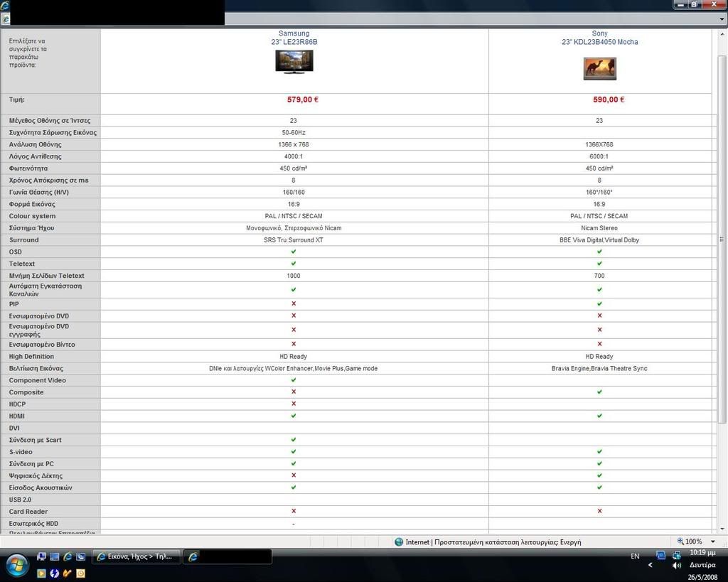Click the Γωνία Θέασης (H/V) row label
728x582 pixels.
click(38, 192)
